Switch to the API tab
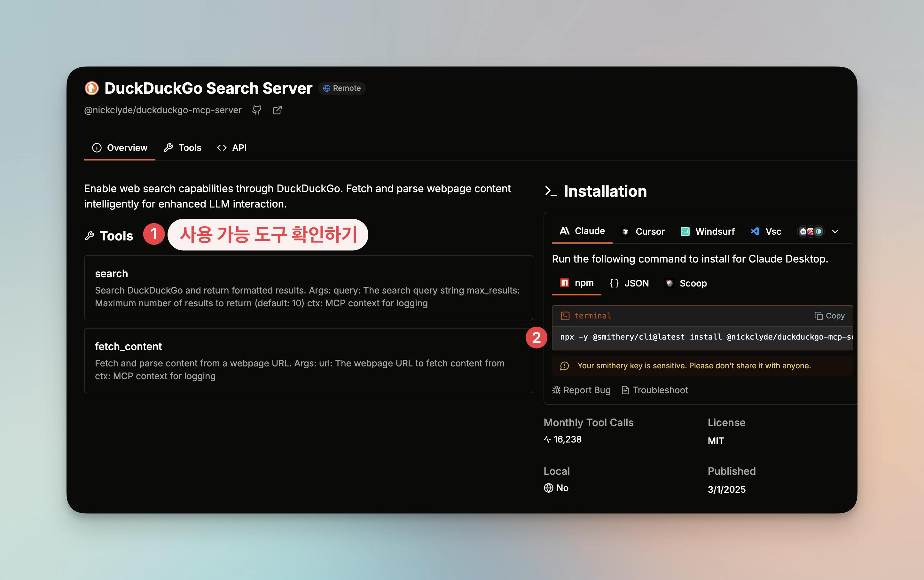924x580 pixels. point(232,148)
